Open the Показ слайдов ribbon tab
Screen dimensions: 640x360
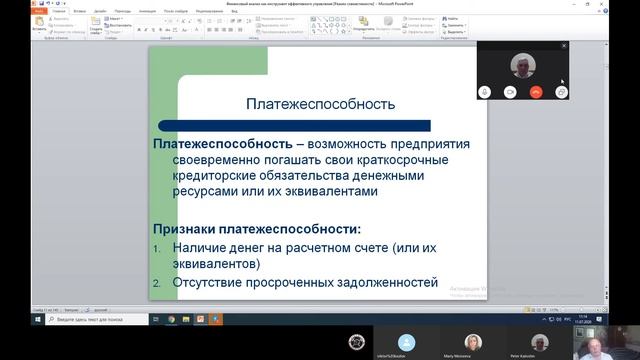pos(176,11)
